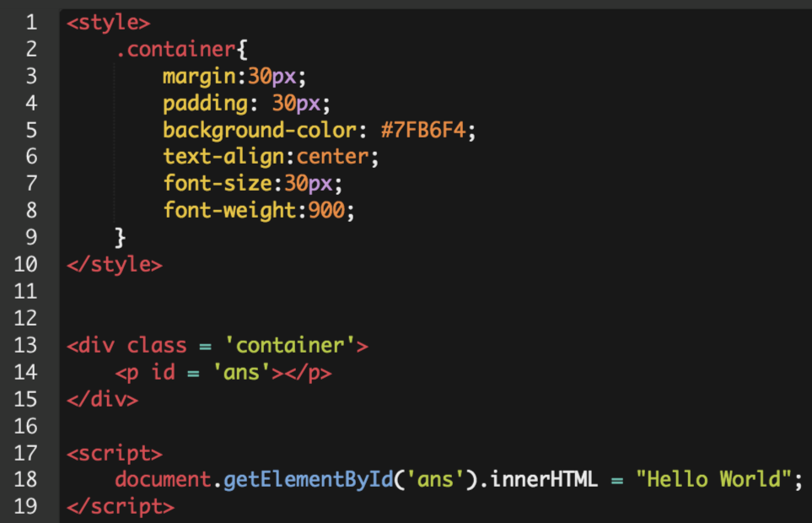
Task: Click line number 19 in the gutter
Action: click(x=26, y=506)
